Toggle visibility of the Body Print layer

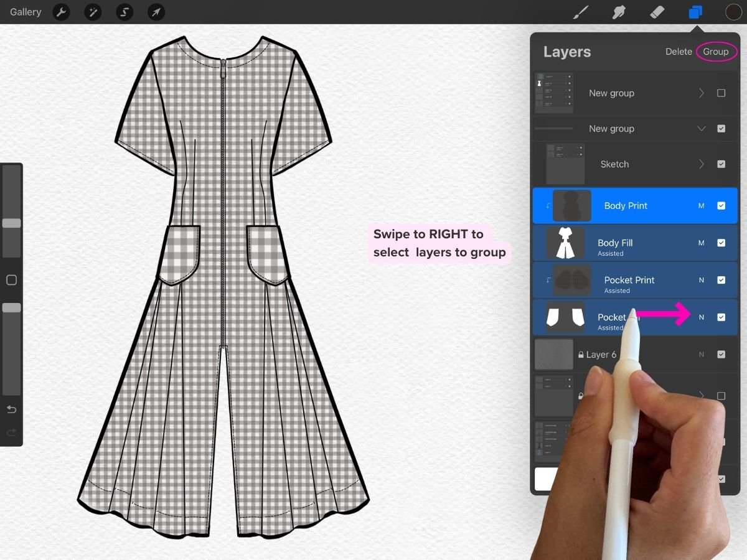point(721,205)
